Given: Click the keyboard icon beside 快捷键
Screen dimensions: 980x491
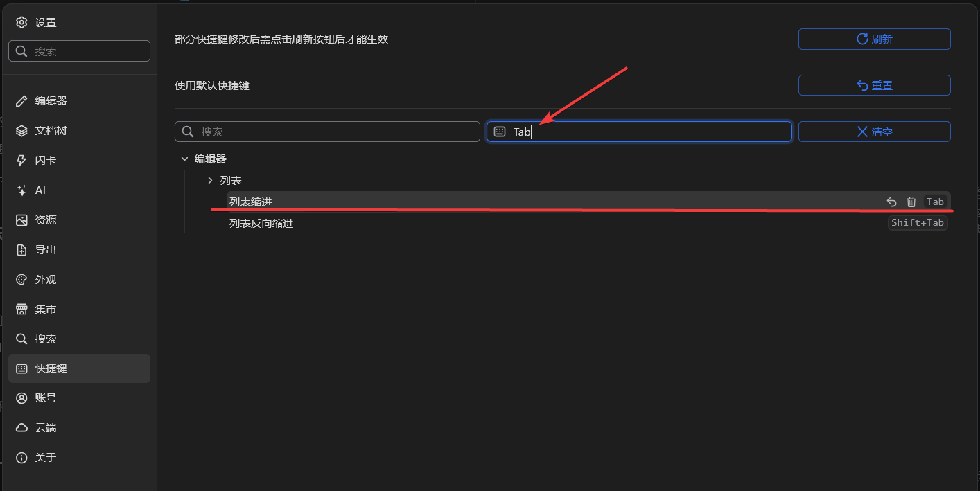Looking at the screenshot, I should 21,368.
